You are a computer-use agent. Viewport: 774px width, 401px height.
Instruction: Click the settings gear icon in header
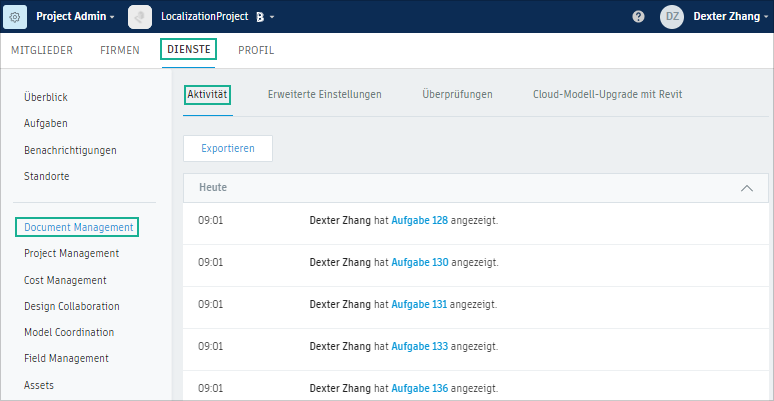(15, 17)
